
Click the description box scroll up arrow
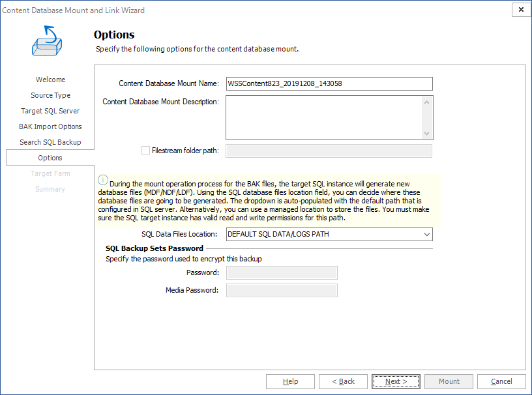coord(427,102)
